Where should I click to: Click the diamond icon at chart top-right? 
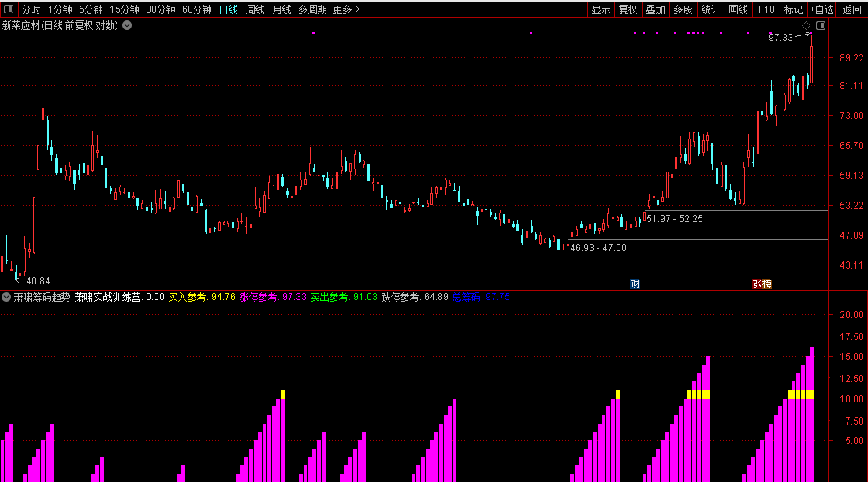pos(806,25)
